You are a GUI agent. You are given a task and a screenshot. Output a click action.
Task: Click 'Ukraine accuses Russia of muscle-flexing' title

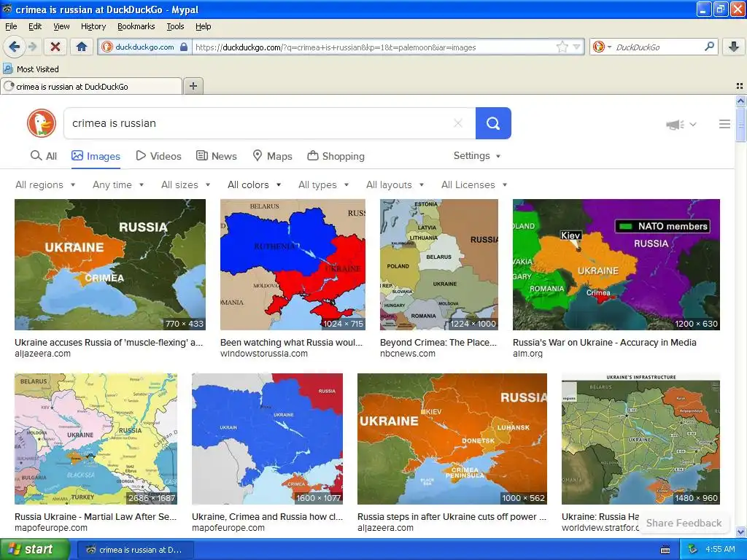coord(109,343)
